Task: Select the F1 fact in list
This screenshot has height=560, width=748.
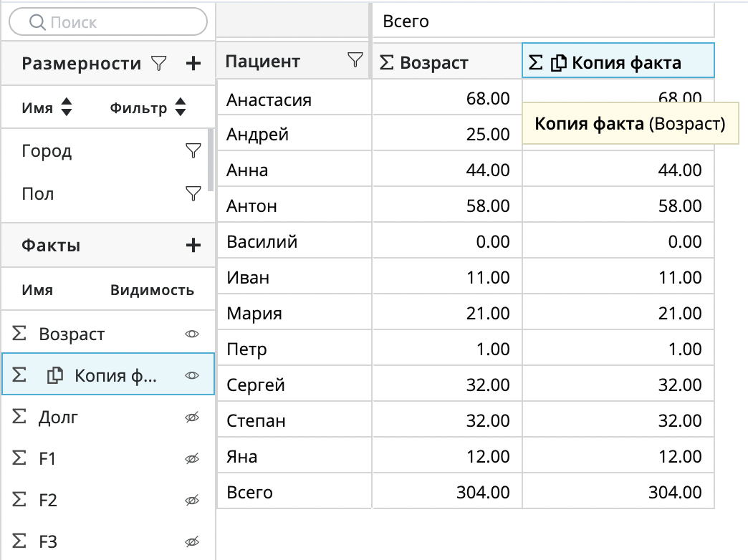Action: coord(47,458)
